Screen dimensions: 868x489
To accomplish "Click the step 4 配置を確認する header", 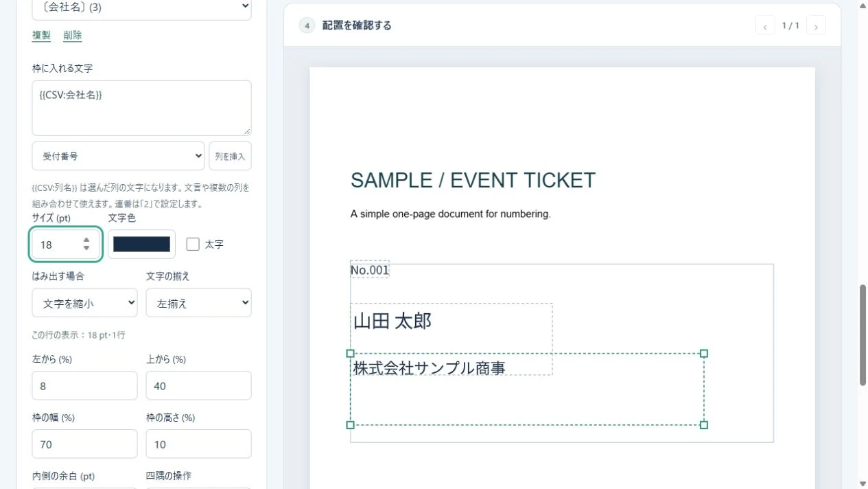I will [346, 26].
